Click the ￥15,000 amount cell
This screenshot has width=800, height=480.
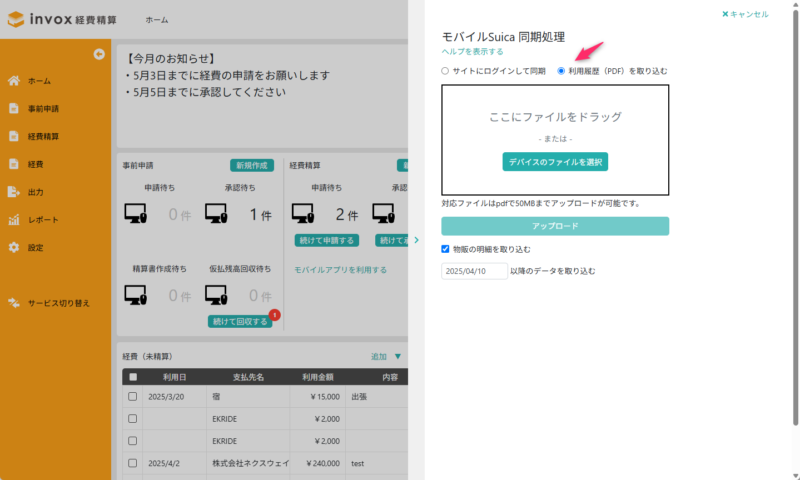coord(318,396)
